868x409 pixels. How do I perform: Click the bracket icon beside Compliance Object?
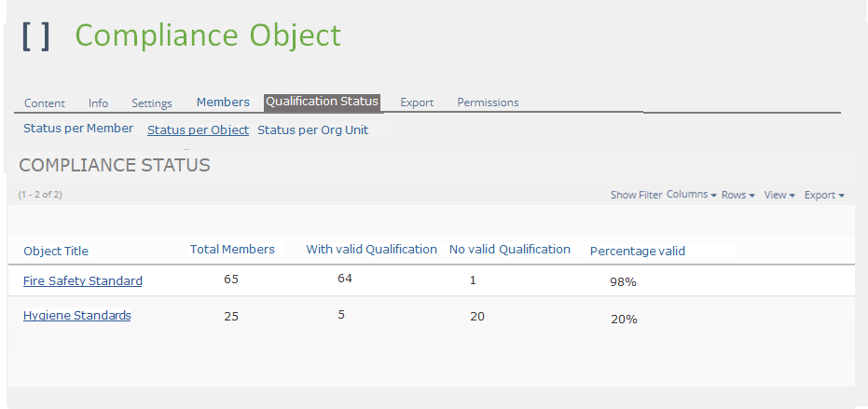coord(36,36)
